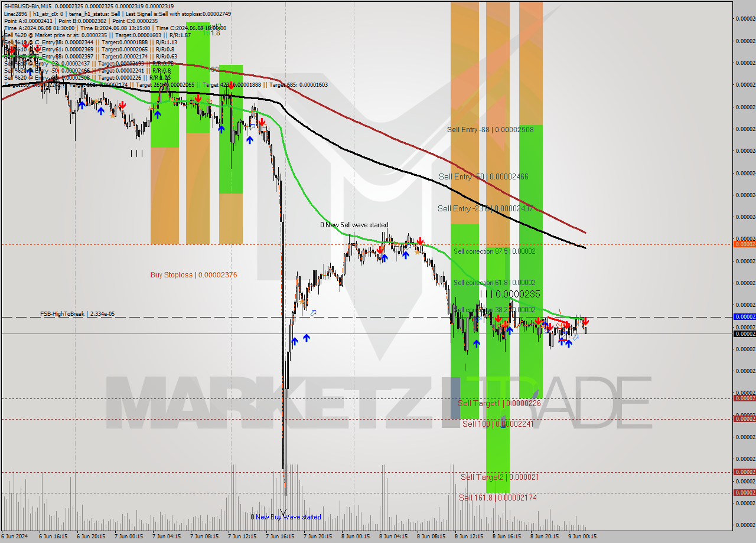756x543 pixels.
Task: Click the 'Sell Entry -88 | 0.00002508' label
Action: coord(490,129)
